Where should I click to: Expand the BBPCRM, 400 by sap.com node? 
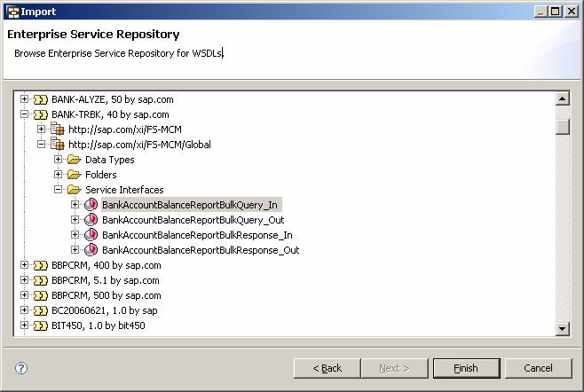coord(25,265)
